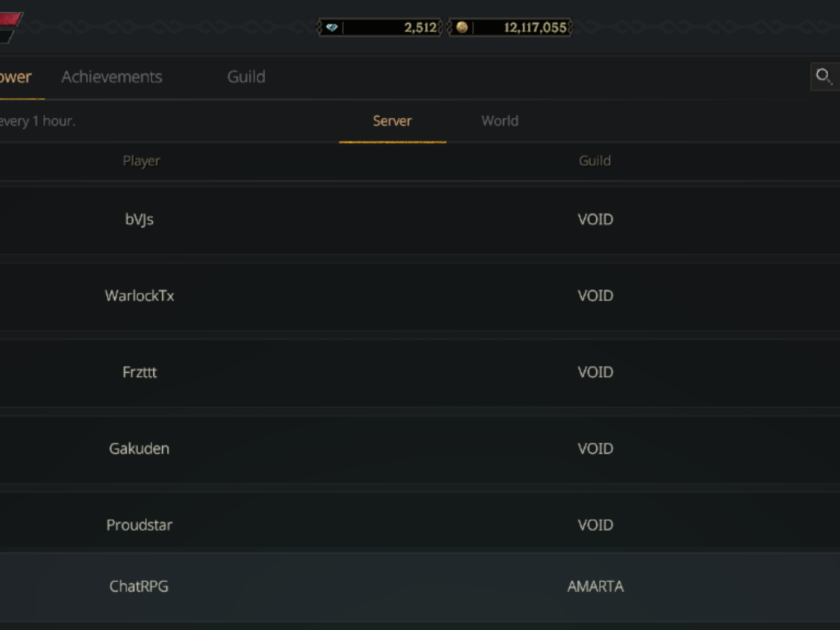The image size is (840, 630).
Task: Select the Server rankings tab
Action: (x=392, y=121)
